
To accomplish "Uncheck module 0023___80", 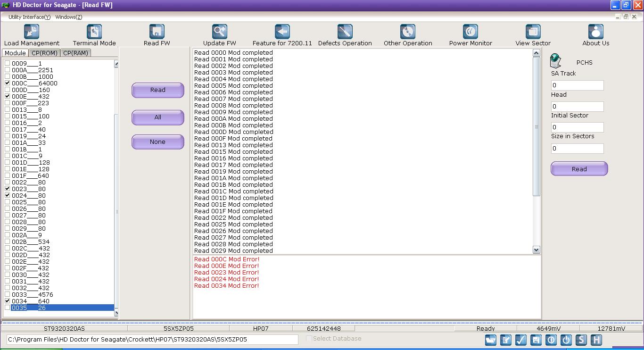I will click(x=7, y=189).
